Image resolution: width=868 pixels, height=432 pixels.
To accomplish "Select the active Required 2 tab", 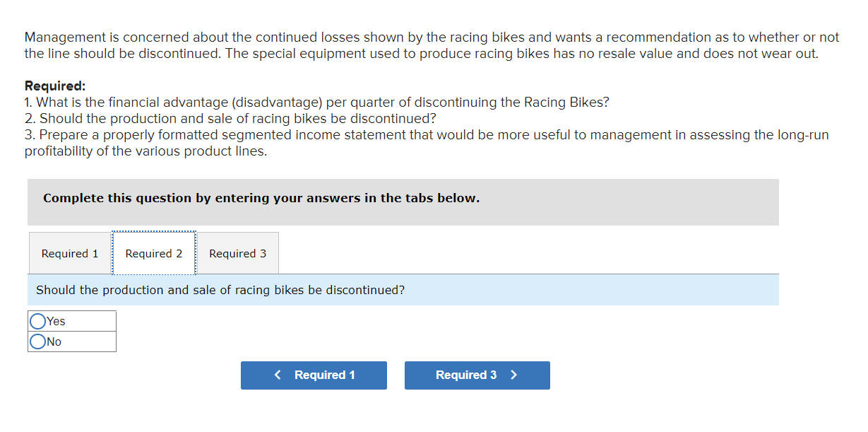I will point(153,252).
